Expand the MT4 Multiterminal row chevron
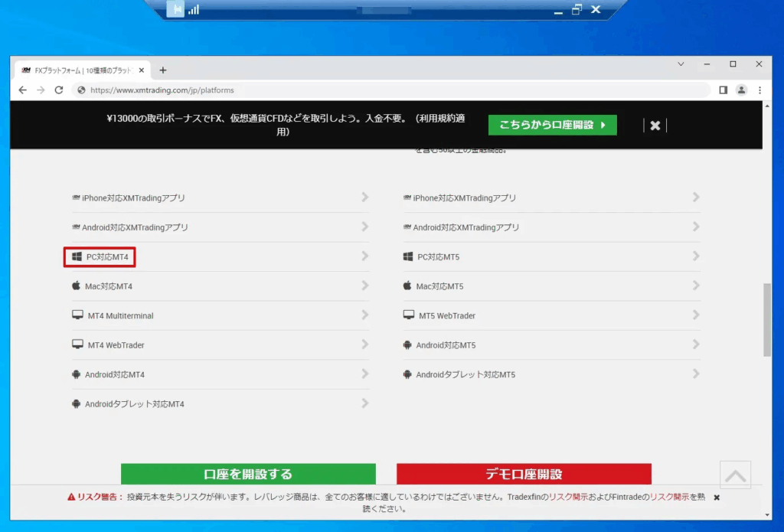The height and width of the screenshot is (532, 784). 365,315
